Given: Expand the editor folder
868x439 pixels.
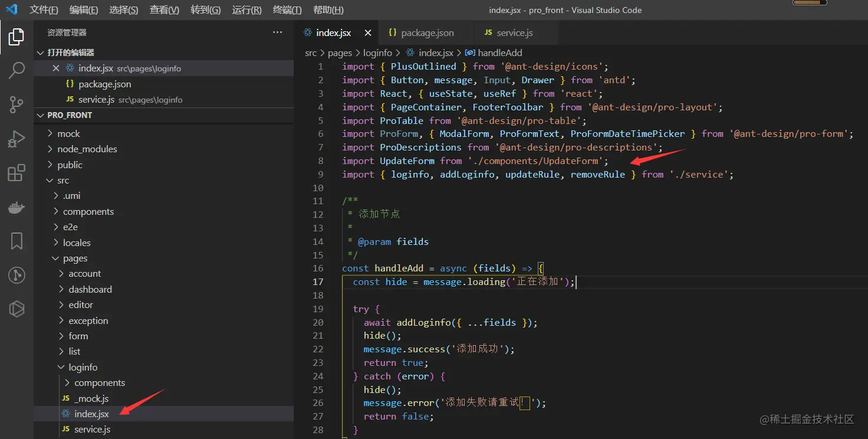Looking at the screenshot, I should 80,304.
